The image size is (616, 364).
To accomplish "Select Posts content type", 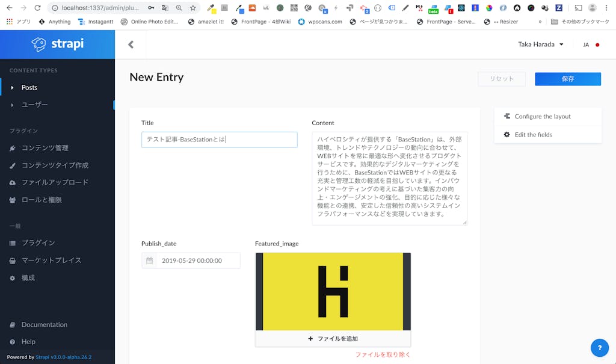I will [29, 87].
